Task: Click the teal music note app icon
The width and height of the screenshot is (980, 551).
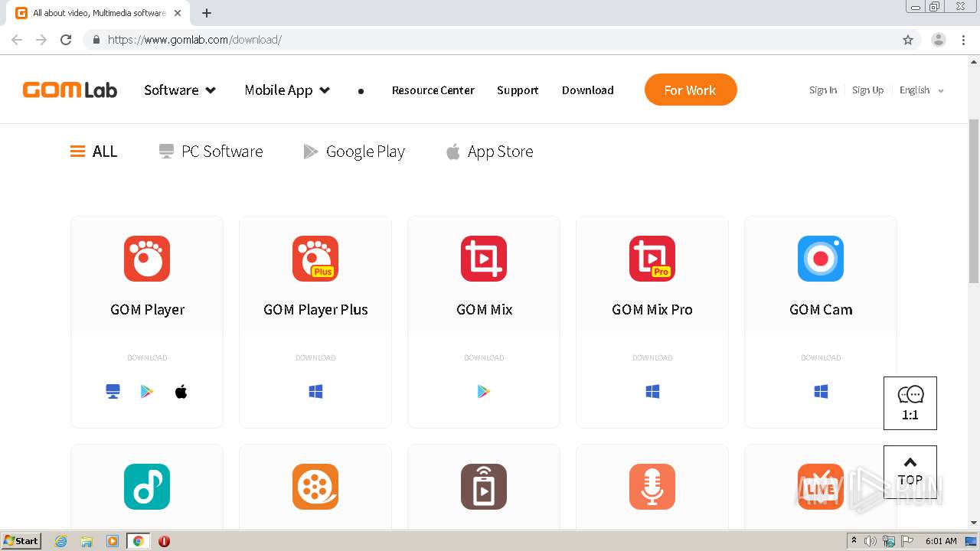Action: (x=147, y=487)
